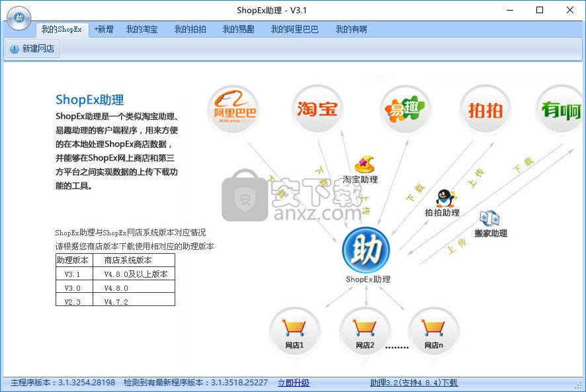The width and height of the screenshot is (586, 392).
Task: Click the 检测到有最新程序版本 status text
Action: pos(196,383)
